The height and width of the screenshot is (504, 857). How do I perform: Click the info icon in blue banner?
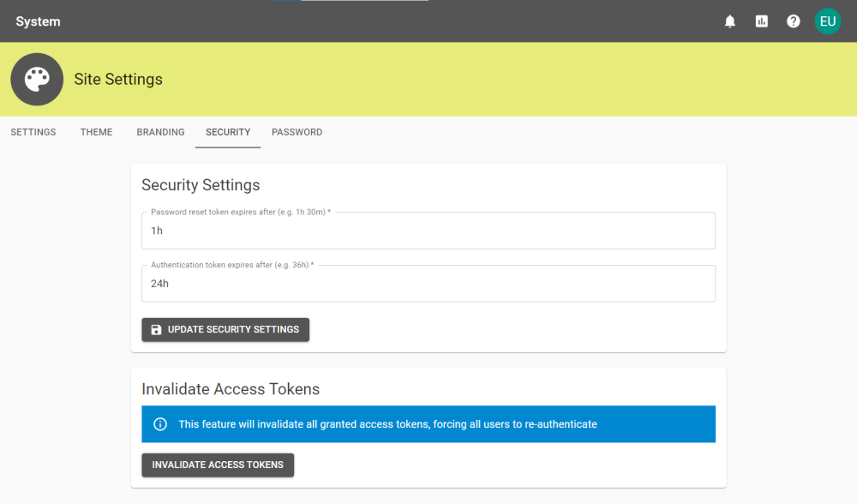(x=160, y=424)
